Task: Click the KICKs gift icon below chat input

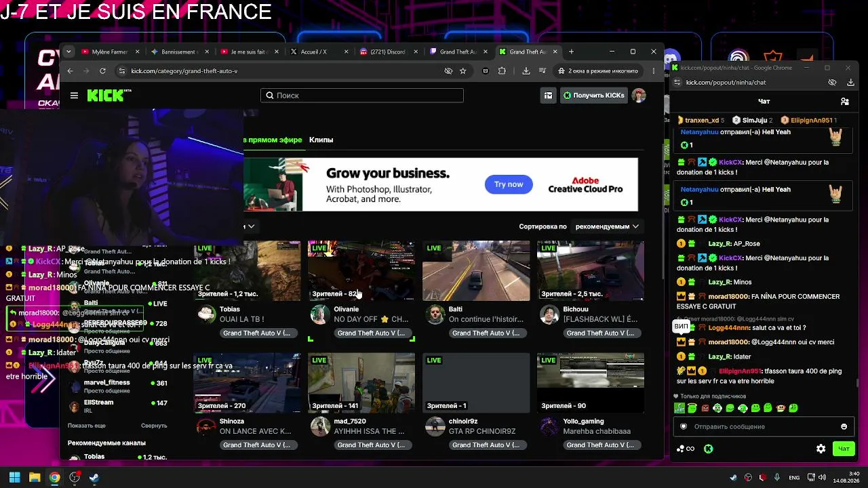Action: 708,449
